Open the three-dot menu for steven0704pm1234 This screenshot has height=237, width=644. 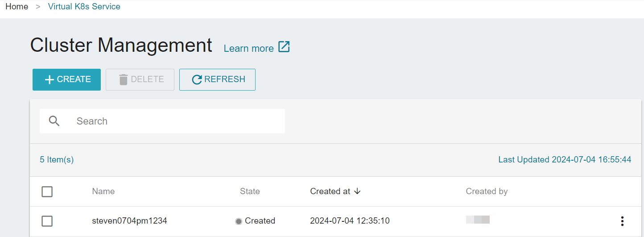[x=622, y=221]
